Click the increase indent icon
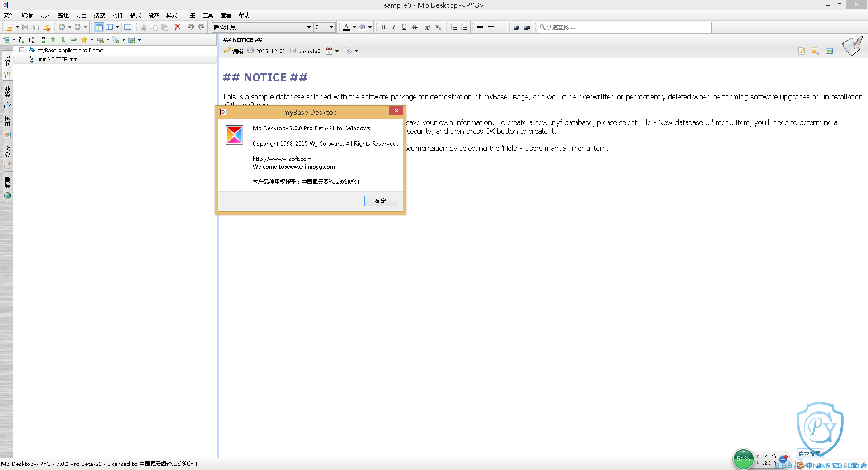This screenshot has height=470, width=868. click(527, 27)
